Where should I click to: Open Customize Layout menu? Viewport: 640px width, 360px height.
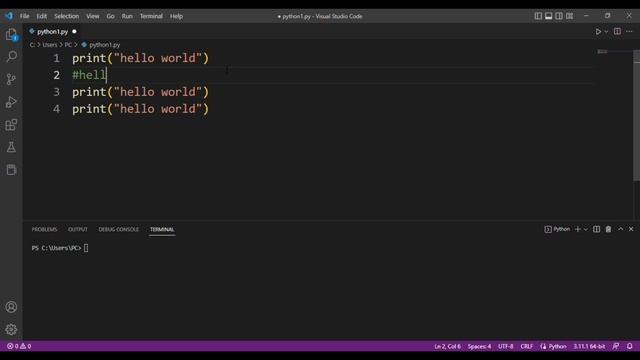[569, 16]
